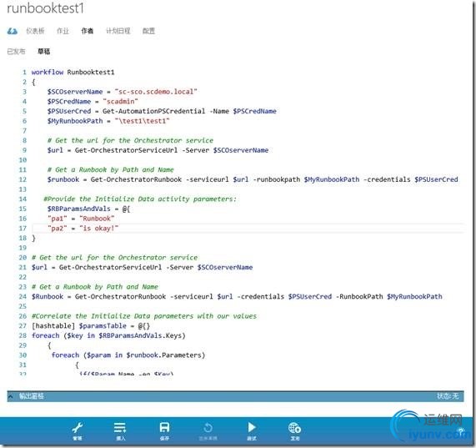Open the Manage wrench tool
476x448 pixels.
[x=78, y=430]
